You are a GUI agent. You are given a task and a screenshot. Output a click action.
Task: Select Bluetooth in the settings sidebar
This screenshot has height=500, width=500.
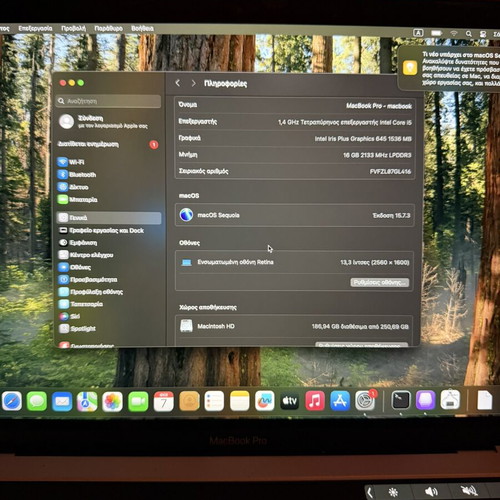coord(108,175)
